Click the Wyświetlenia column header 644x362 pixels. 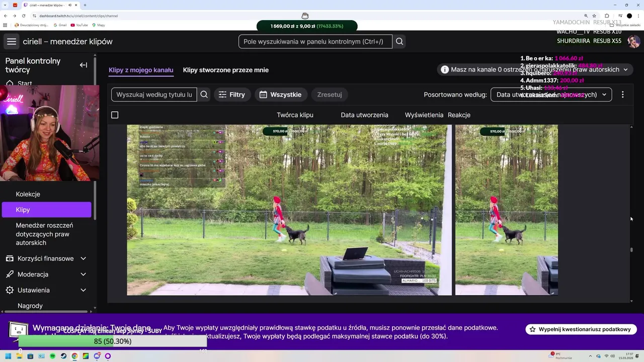pyautogui.click(x=424, y=115)
